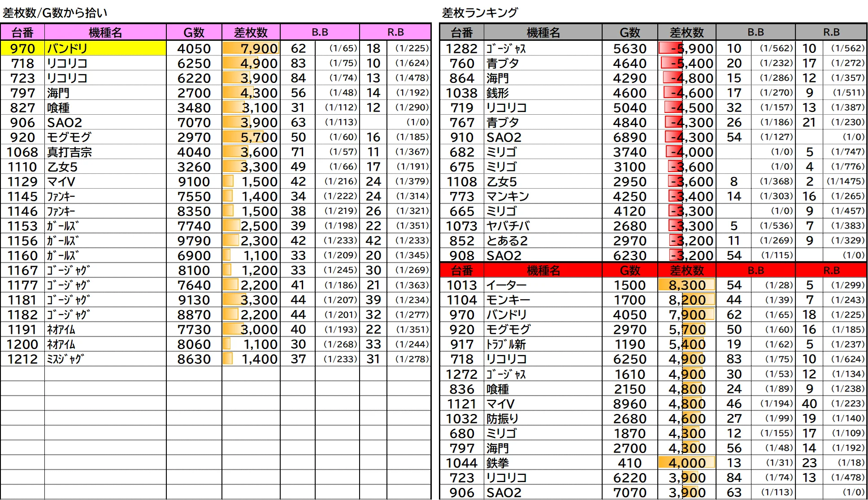868x500 pixels.
Task: Click R.B rate (1/1475)
Action: tap(845, 181)
